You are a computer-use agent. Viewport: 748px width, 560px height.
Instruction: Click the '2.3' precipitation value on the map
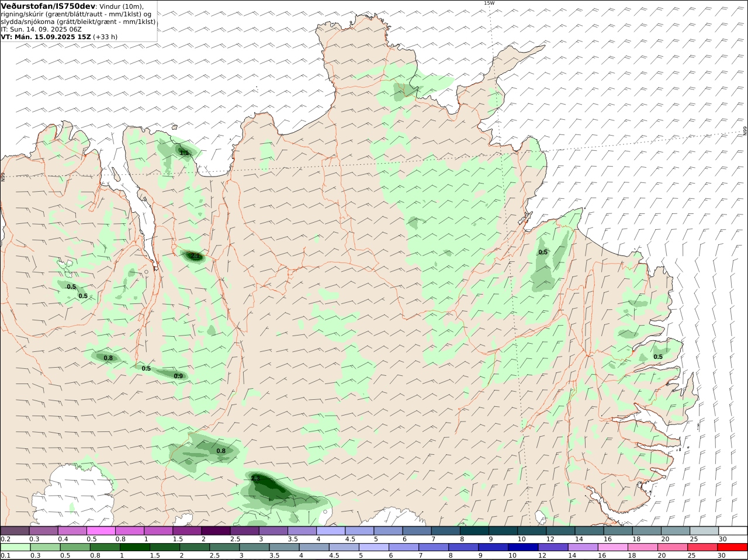255,478
